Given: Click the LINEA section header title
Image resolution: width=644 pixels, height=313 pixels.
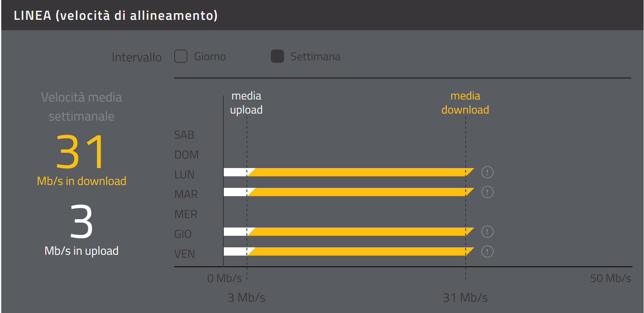Looking at the screenshot, I should coord(116,16).
